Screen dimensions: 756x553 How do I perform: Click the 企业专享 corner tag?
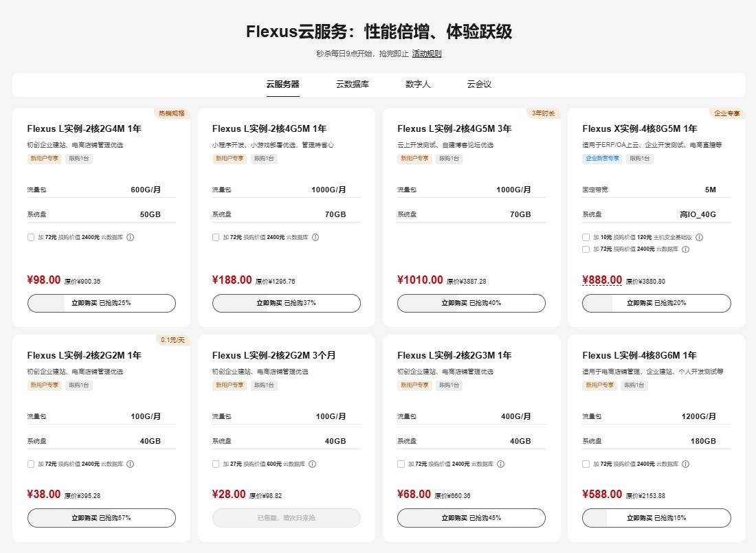(727, 113)
